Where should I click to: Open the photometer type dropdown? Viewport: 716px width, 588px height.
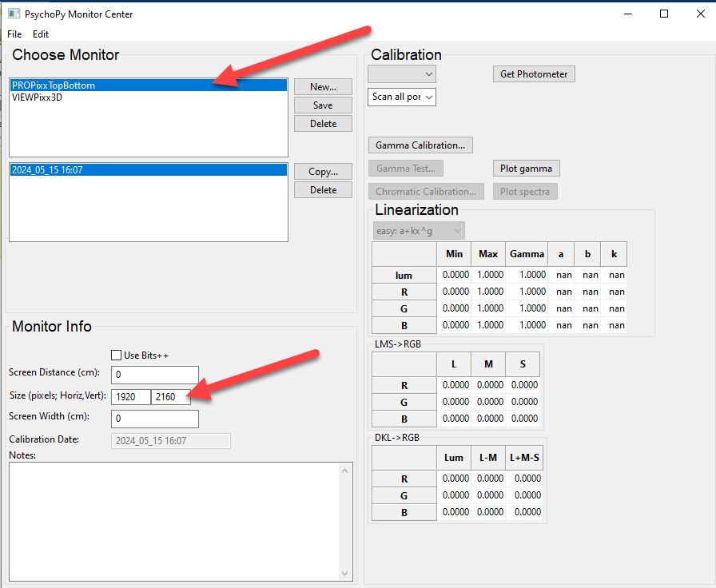tap(402, 74)
